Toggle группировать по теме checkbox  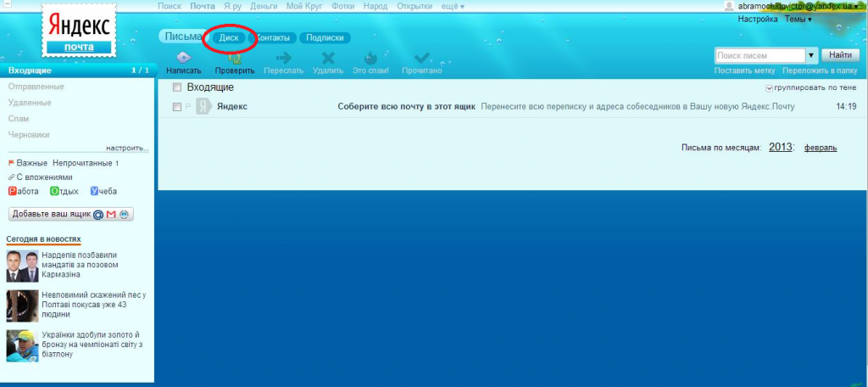(770, 88)
